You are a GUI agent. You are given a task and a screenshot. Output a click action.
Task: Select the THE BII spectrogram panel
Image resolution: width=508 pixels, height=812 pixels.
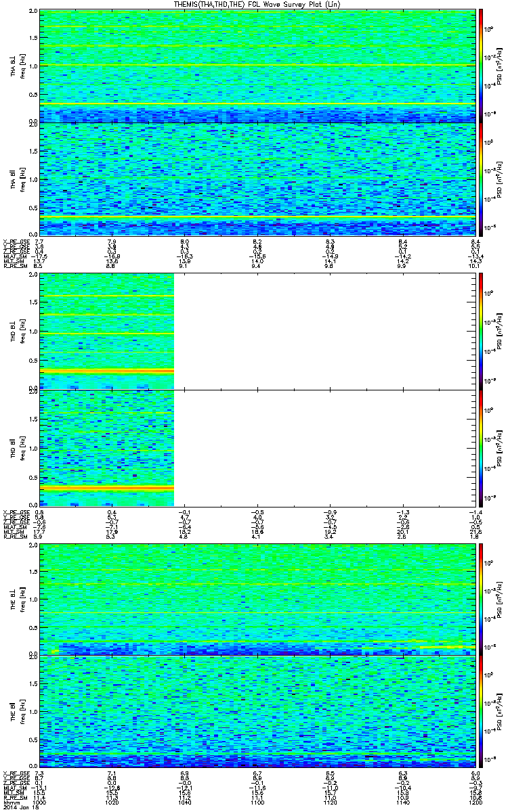coord(257,711)
